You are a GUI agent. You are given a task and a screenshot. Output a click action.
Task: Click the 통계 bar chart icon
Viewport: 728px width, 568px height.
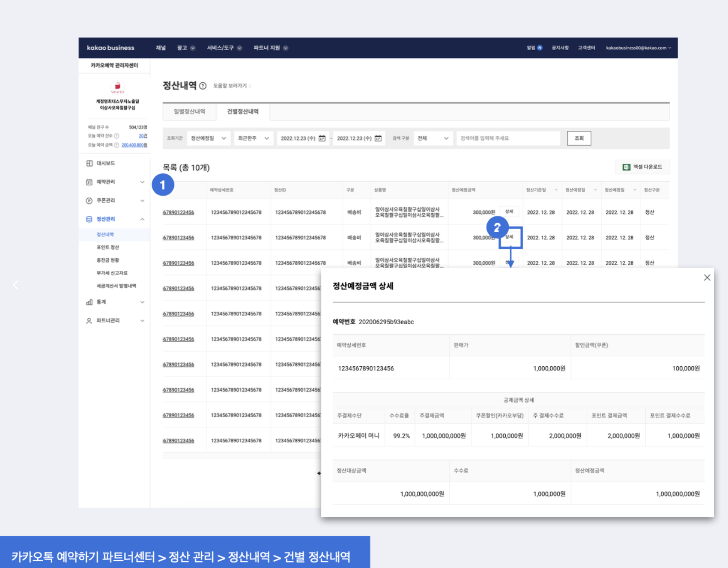point(89,302)
